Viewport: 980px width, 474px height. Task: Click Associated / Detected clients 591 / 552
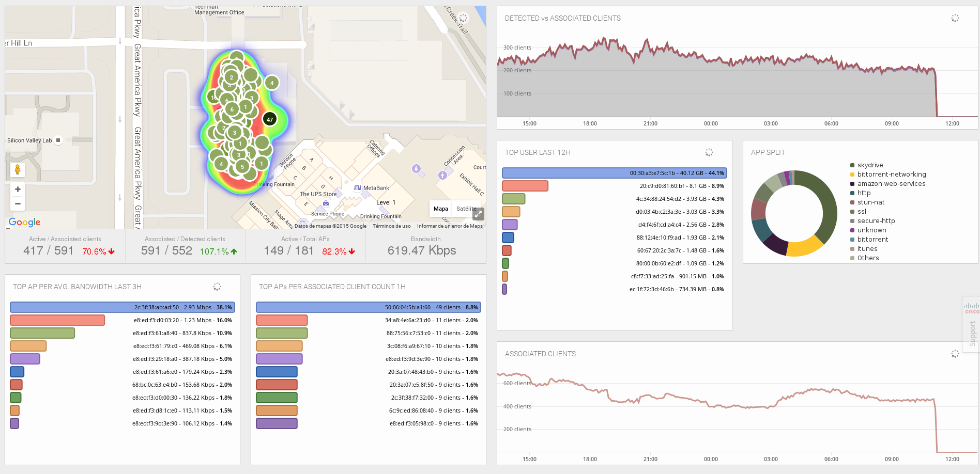[166, 251]
